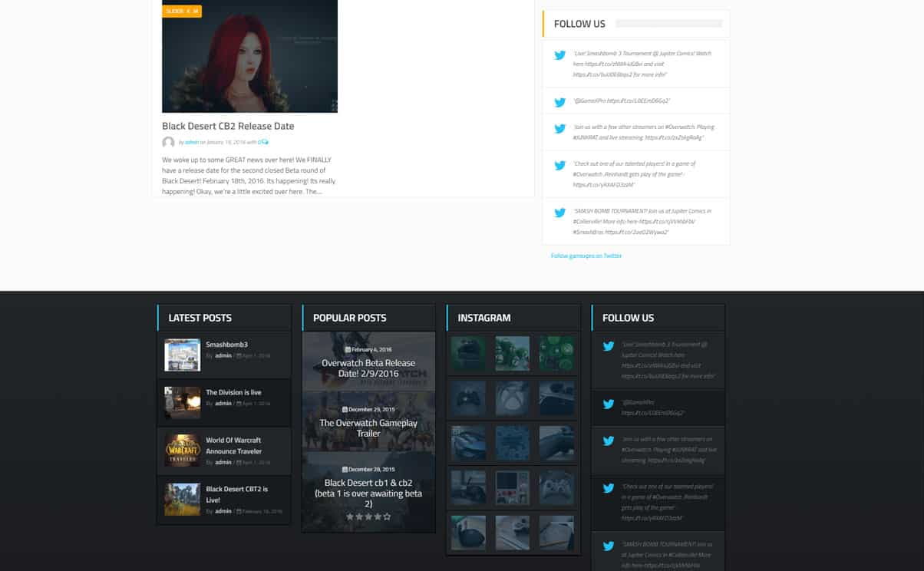Click the orange slider badge on featured image
This screenshot has width=924, height=571.
(x=182, y=11)
